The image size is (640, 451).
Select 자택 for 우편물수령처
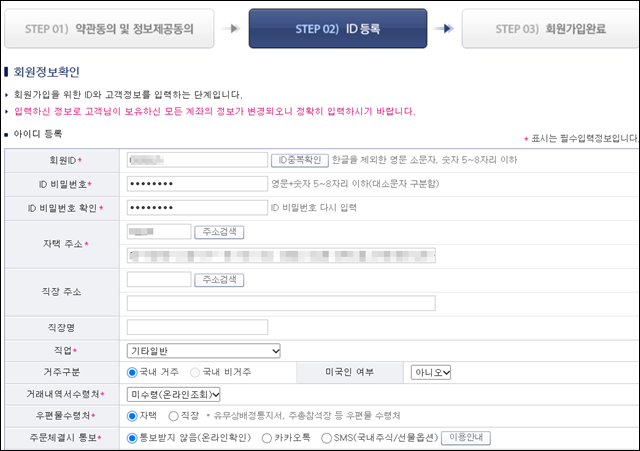(x=132, y=416)
